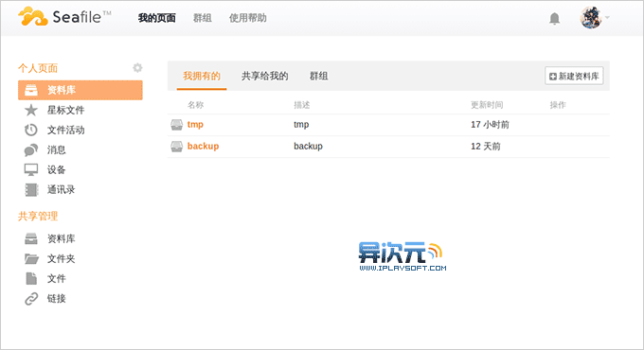Switch to the 我拥有的 tab
Screen dimensions: 644x350
[202, 76]
